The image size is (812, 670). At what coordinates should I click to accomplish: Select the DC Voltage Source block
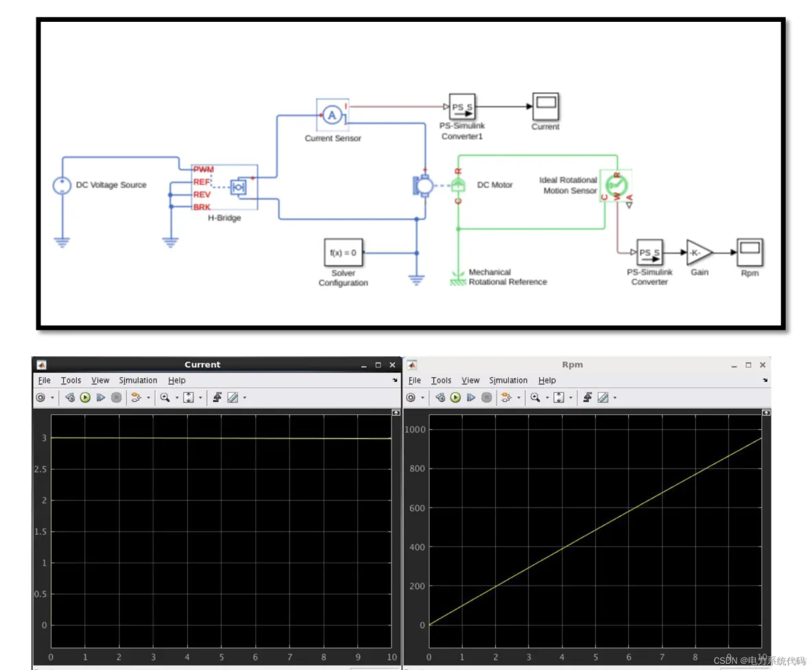(x=62, y=185)
